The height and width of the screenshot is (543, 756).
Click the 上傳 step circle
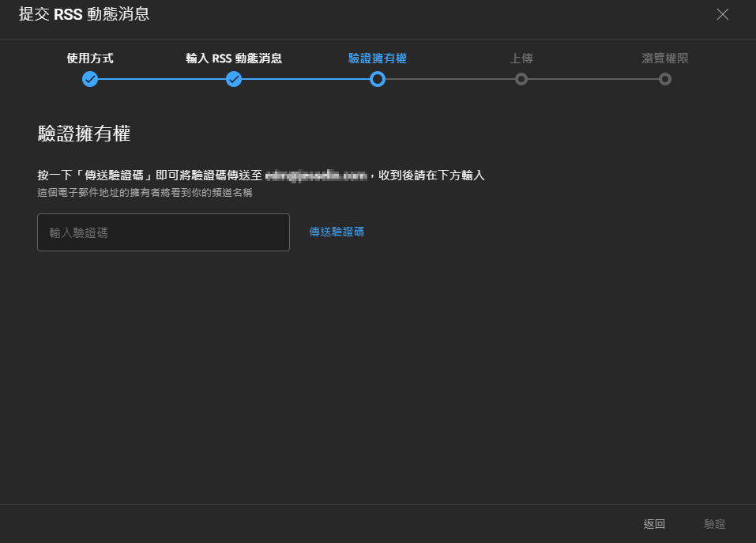click(521, 79)
